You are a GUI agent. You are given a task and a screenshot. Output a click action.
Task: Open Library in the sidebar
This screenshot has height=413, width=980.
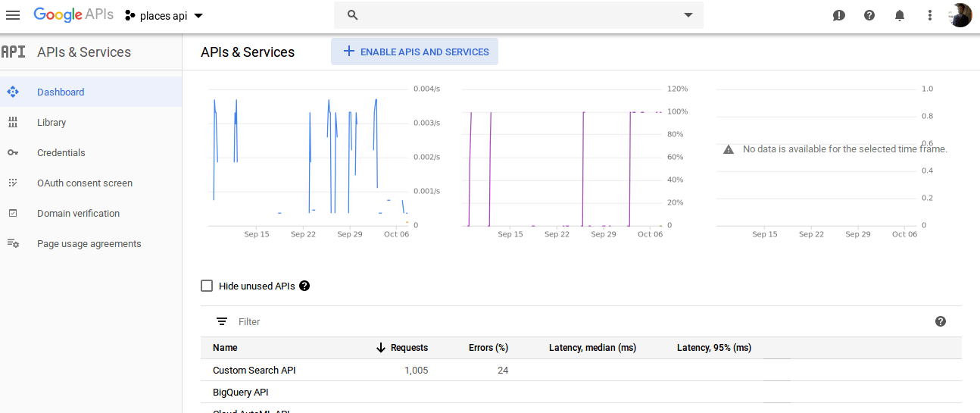tap(91, 122)
